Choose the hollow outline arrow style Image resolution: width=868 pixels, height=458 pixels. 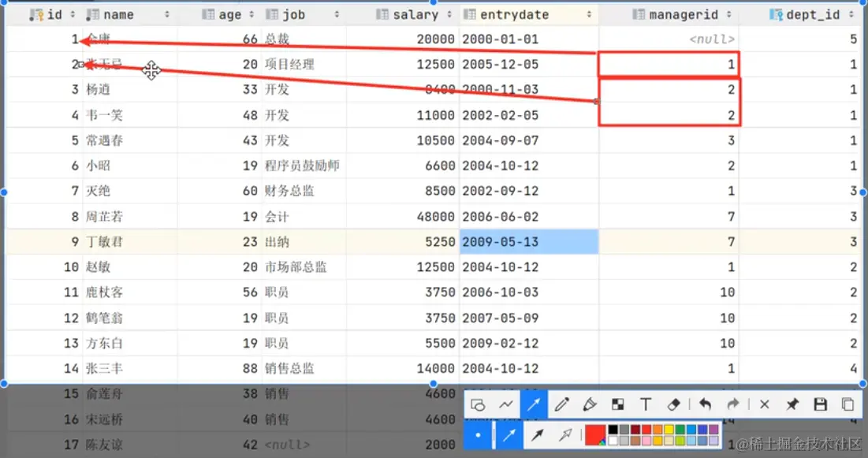click(x=565, y=435)
